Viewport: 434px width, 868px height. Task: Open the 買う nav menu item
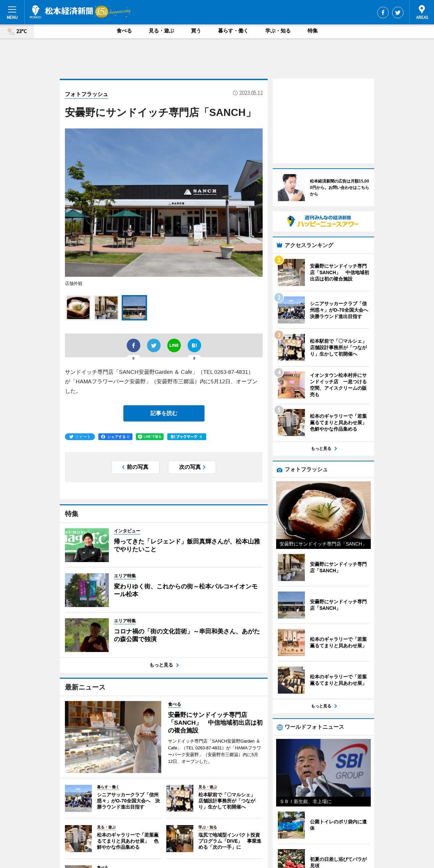point(196,31)
